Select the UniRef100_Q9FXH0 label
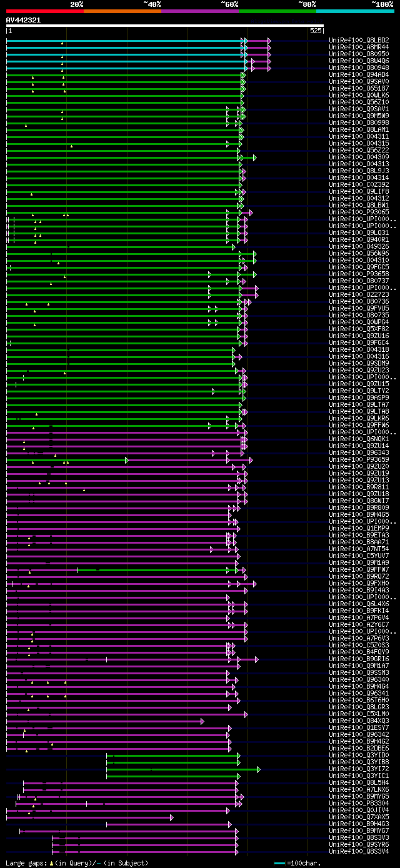Image resolution: width=400 pixels, height=868 pixels. click(359, 584)
